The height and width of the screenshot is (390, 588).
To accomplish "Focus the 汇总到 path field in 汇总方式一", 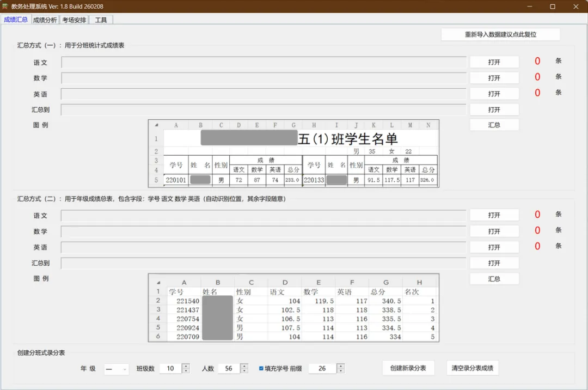I will (x=264, y=109).
